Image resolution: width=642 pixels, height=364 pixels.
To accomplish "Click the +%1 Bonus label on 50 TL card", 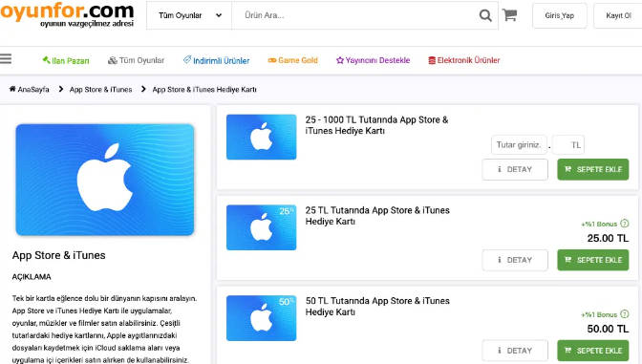I will 599,314.
